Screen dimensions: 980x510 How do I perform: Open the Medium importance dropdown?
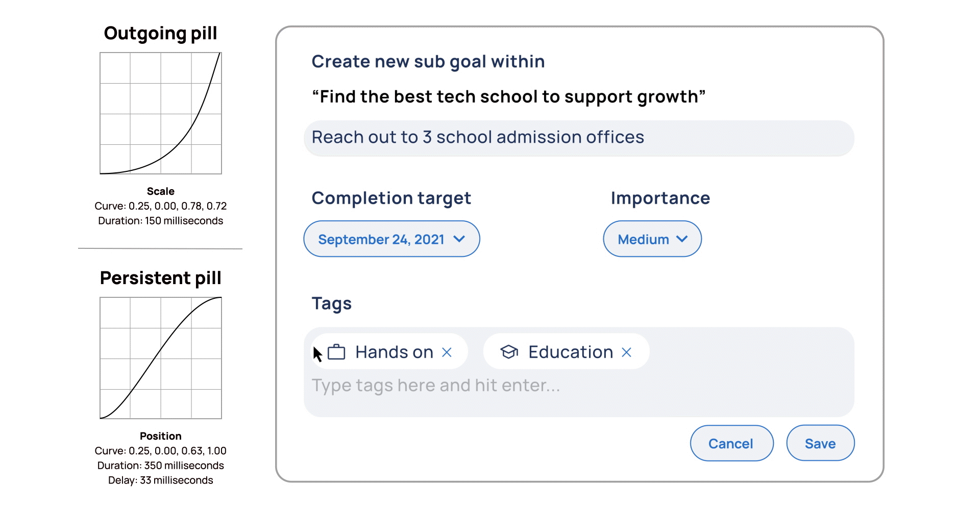point(652,239)
